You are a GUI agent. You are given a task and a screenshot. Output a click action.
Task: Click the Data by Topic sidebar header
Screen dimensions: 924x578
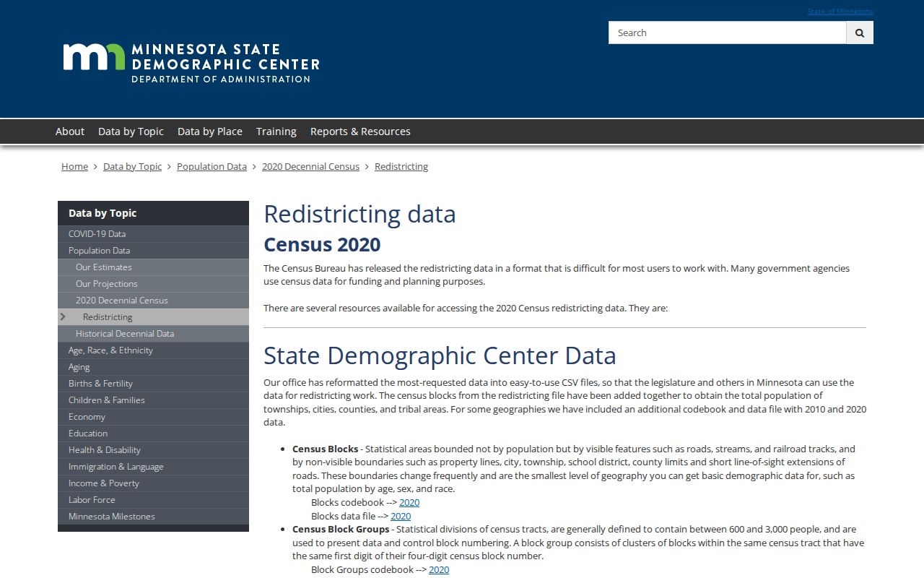(x=153, y=213)
